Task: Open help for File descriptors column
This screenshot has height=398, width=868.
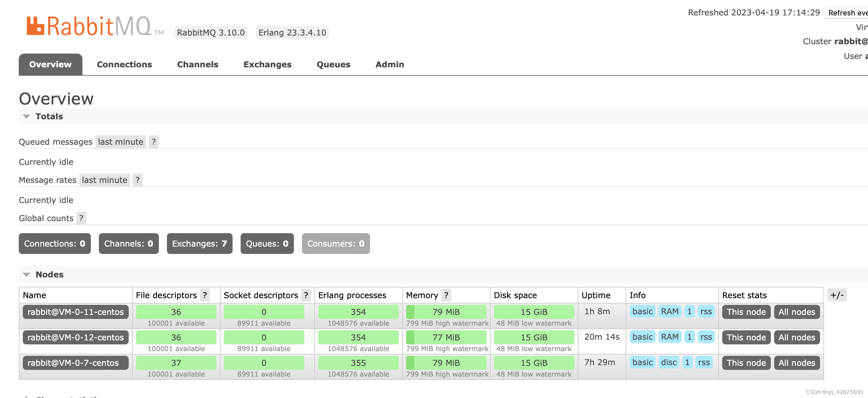Action: coord(205,295)
